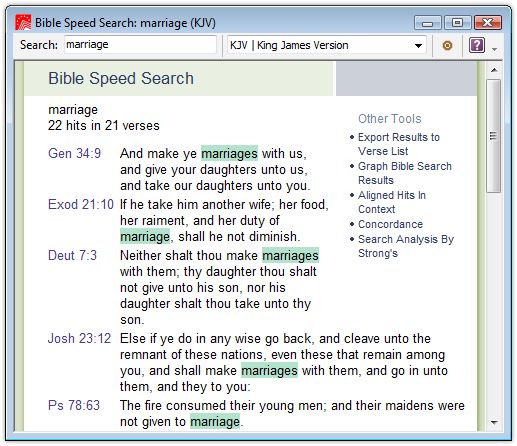Open the Josh 23:12 verse reference
This screenshot has width=517, height=446.
coord(79,338)
